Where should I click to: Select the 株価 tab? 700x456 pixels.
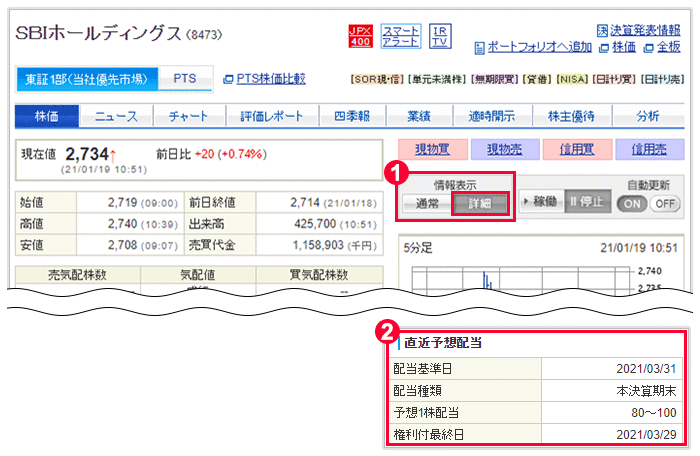pyautogui.click(x=47, y=117)
